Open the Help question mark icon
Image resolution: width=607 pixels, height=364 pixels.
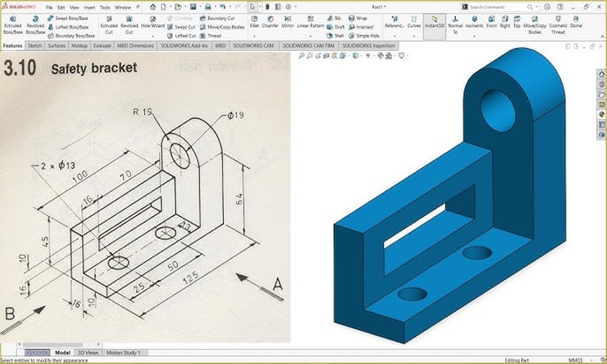click(x=560, y=7)
